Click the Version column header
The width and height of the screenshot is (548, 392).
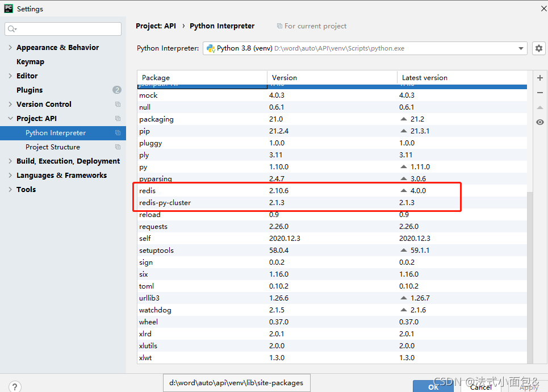pos(332,78)
